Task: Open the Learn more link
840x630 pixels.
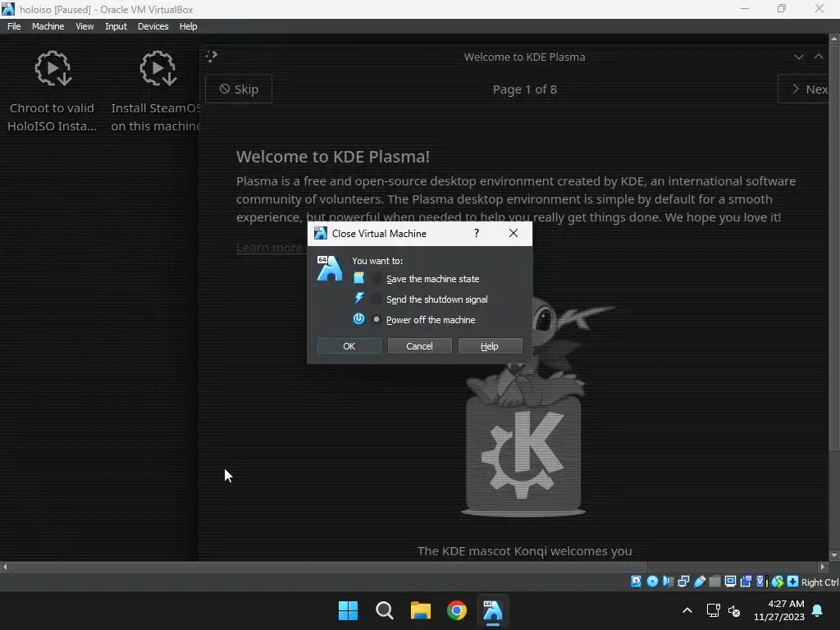Action: click(x=269, y=248)
